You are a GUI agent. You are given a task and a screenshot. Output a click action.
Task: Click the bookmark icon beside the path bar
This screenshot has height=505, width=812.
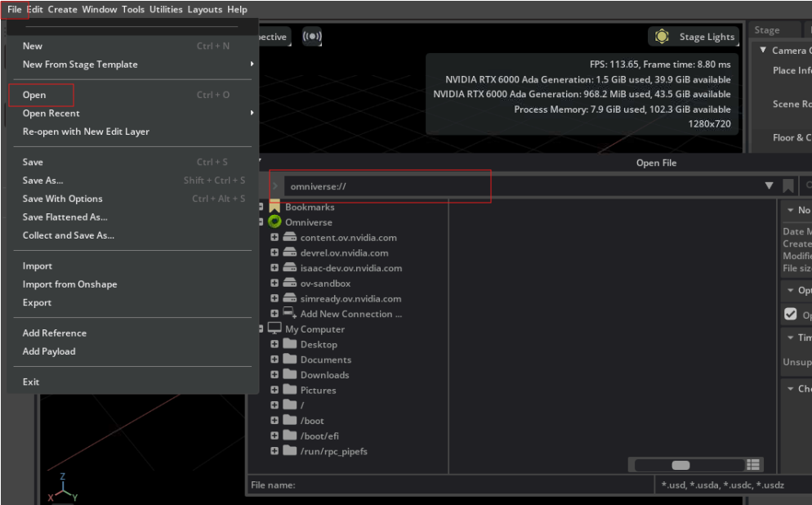[x=787, y=185]
